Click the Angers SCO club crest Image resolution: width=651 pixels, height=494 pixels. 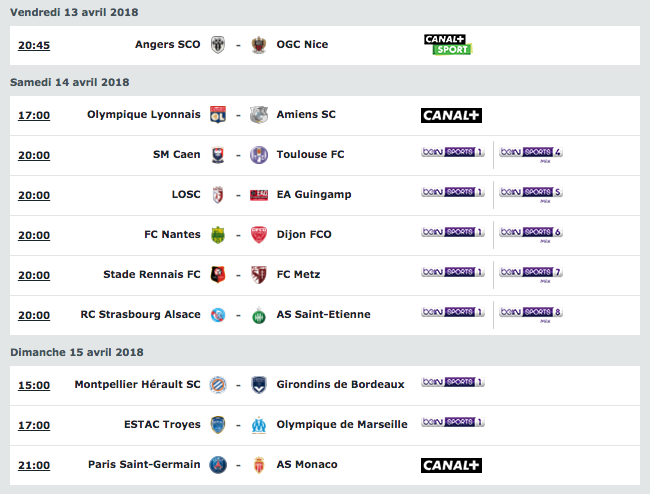218,45
